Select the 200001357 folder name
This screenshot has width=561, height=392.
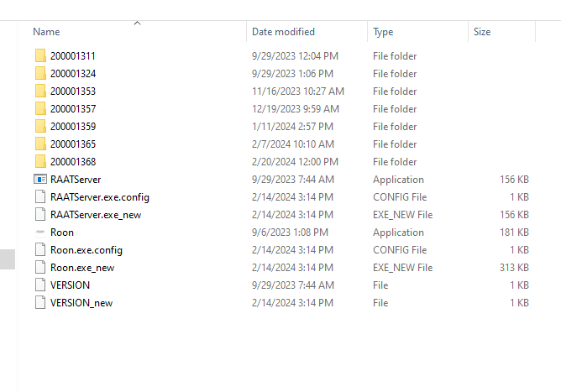73,109
